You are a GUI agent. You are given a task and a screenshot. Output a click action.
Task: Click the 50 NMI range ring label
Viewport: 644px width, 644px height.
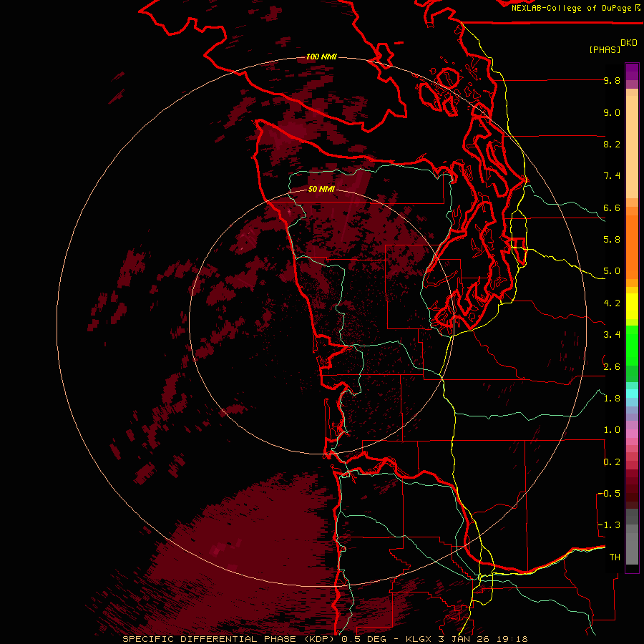tap(321, 189)
